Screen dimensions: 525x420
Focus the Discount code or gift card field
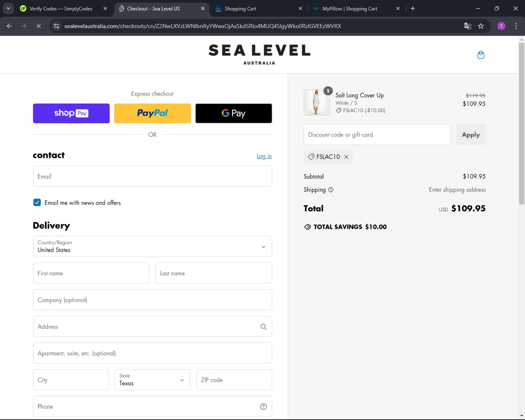(377, 135)
